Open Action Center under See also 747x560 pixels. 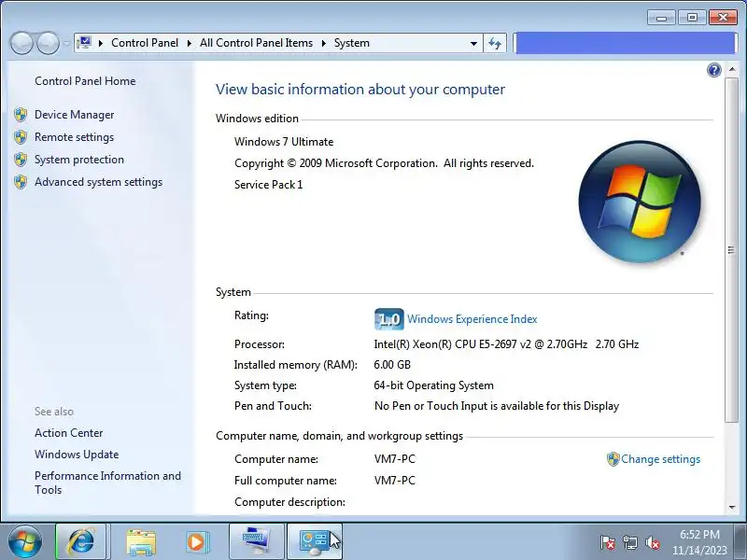tap(68, 433)
